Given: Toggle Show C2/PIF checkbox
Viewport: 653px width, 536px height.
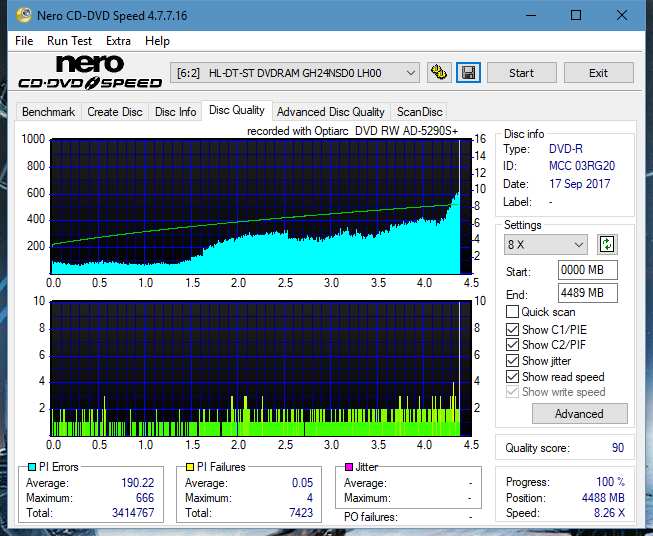Looking at the screenshot, I should click(x=512, y=345).
